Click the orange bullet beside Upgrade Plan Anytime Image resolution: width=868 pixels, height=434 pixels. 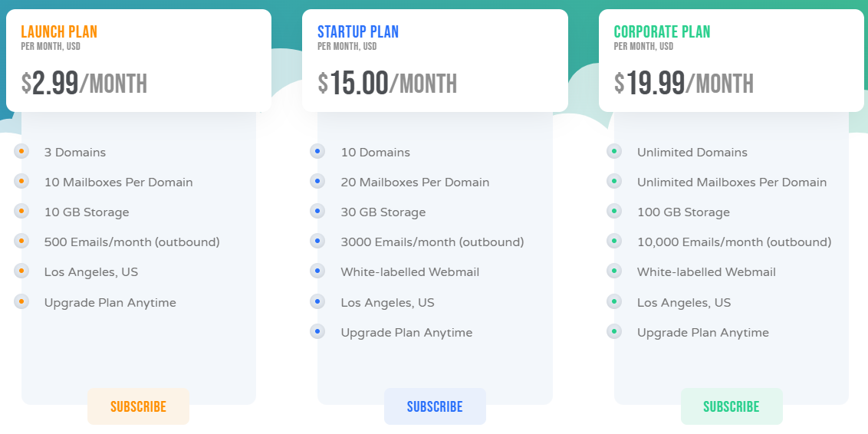point(21,301)
